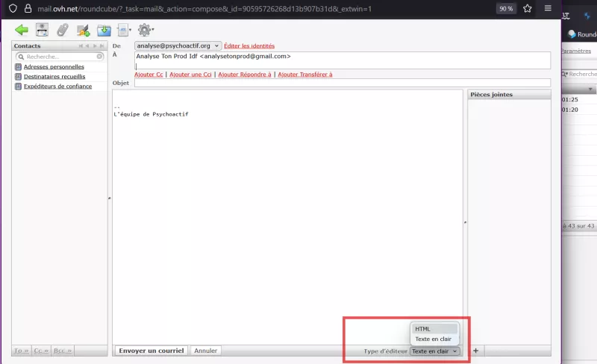The height and width of the screenshot is (364, 597).
Task: Click the Annuler button
Action: coord(206,351)
